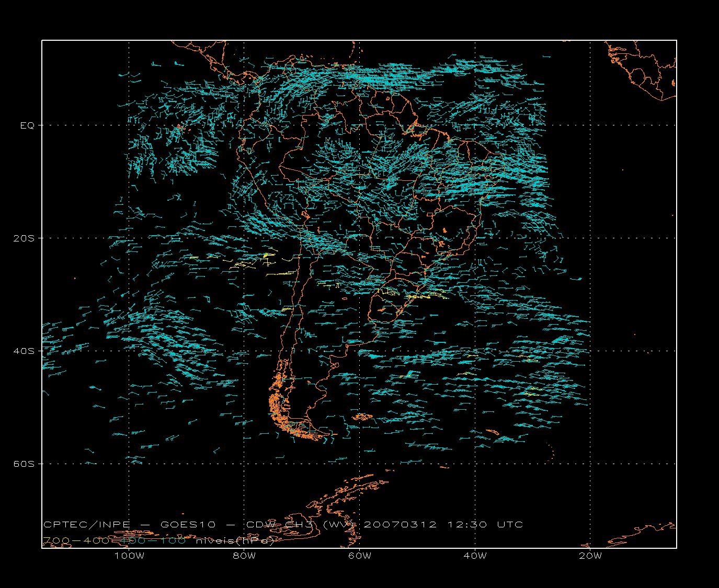
Task: Click the 40W longitude label
Action: click(x=475, y=556)
